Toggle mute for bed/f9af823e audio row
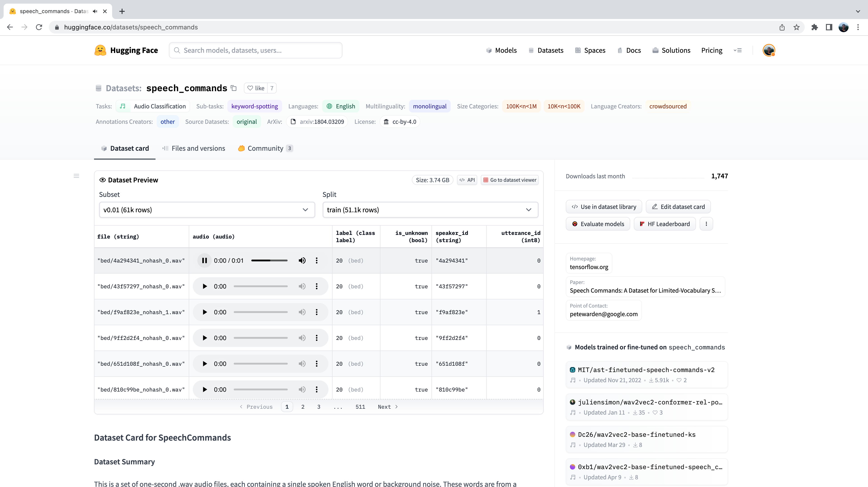This screenshot has height=487, width=868. point(302,312)
